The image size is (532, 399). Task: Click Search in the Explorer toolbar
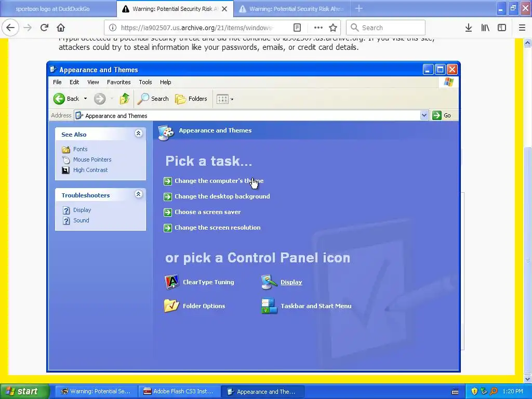point(153,99)
